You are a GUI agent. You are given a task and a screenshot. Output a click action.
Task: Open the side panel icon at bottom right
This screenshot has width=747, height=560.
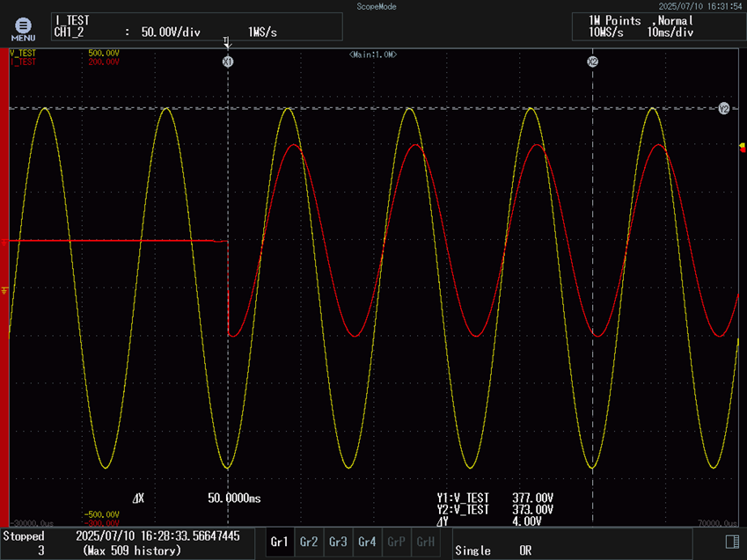(x=730, y=541)
